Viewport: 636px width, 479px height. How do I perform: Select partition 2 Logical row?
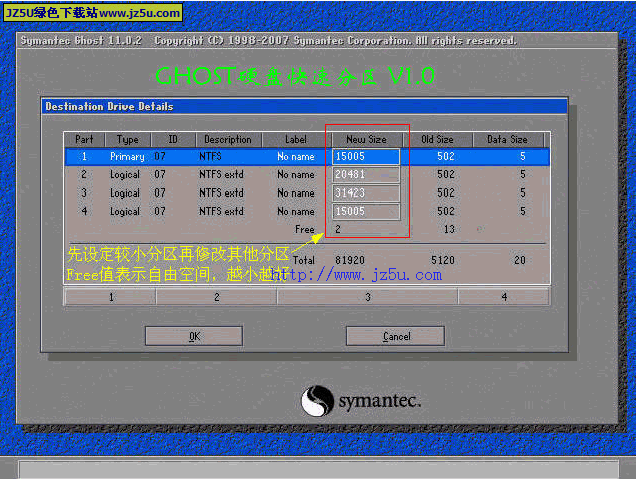pos(307,174)
